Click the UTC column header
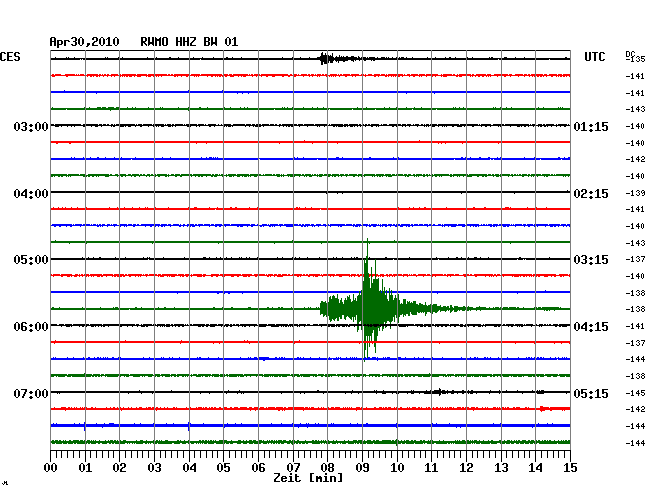Screen dimensions: 650x494 pyautogui.click(x=594, y=56)
